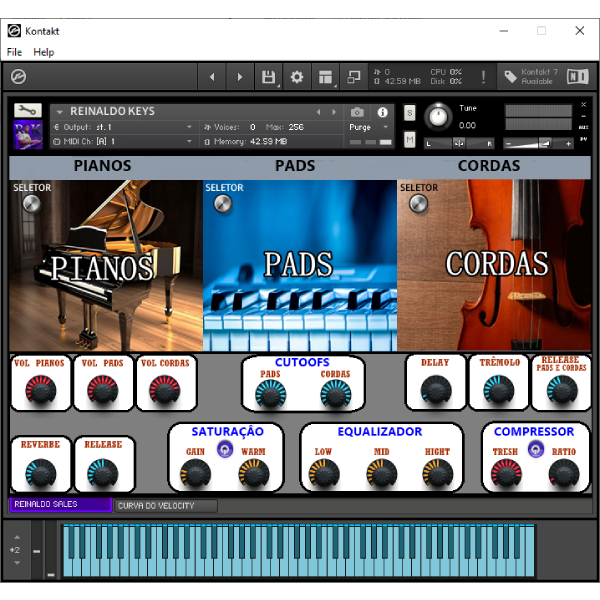
Task: Click the Saturação GAIN knob
Action: pos(195,474)
